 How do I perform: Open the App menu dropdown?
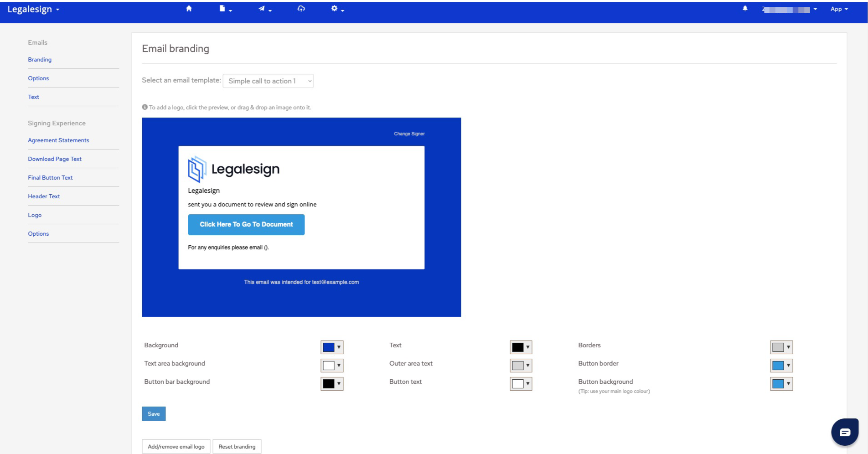coord(838,9)
